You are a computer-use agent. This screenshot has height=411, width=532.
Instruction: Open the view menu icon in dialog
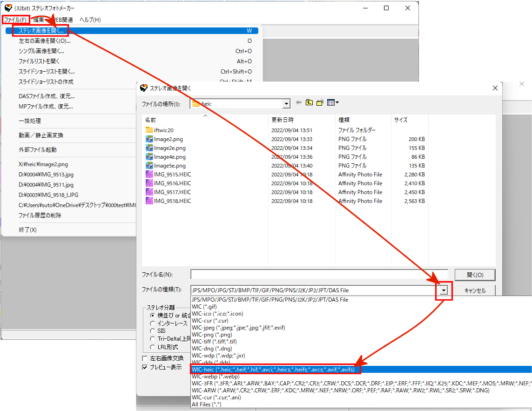tap(333, 103)
